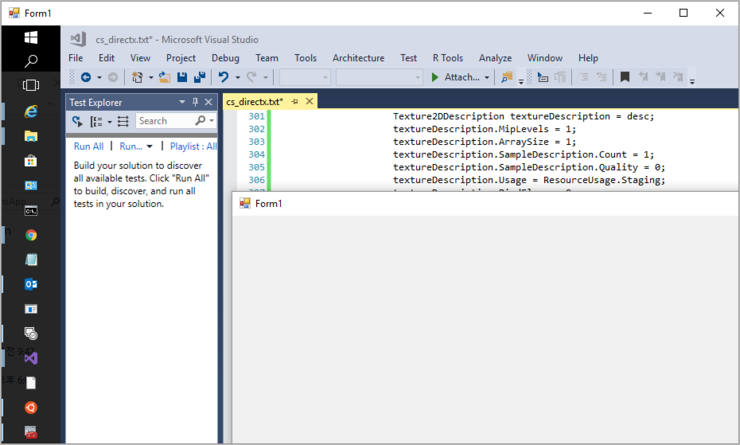Image resolution: width=740 pixels, height=445 pixels.
Task: Click the Navigate Backward arrow icon
Action: [86, 77]
